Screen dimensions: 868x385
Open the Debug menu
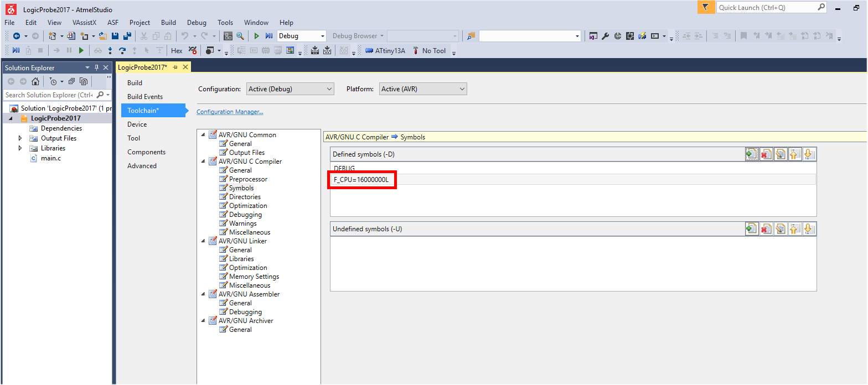(197, 23)
